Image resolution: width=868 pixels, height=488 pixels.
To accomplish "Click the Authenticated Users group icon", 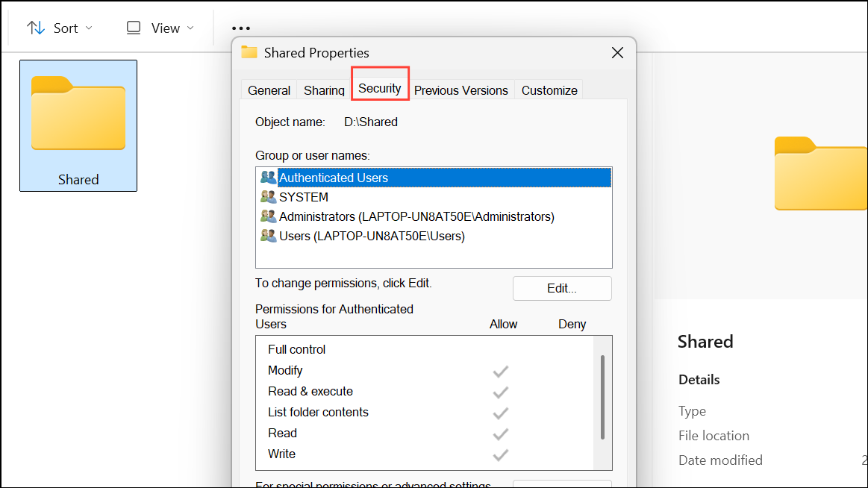I will [x=269, y=178].
